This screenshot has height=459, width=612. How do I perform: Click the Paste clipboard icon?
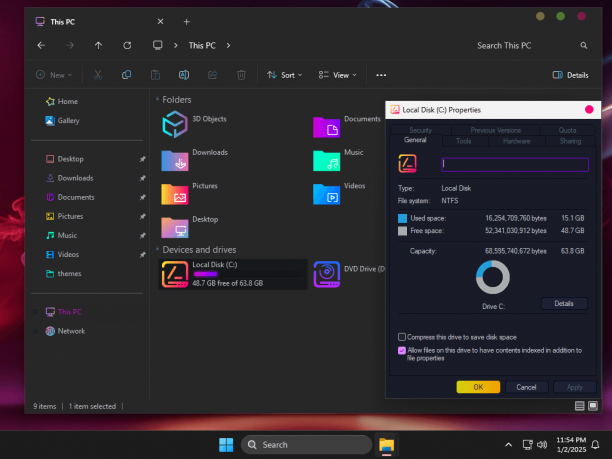click(155, 75)
